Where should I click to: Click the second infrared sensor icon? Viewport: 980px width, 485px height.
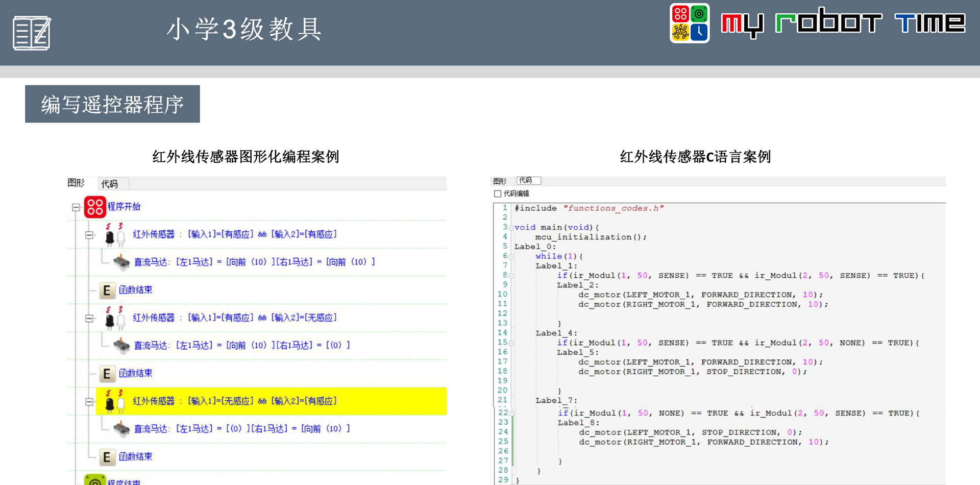[x=114, y=318]
